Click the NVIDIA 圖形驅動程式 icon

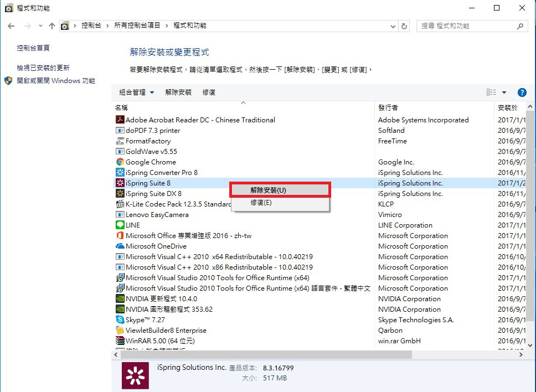coord(120,309)
